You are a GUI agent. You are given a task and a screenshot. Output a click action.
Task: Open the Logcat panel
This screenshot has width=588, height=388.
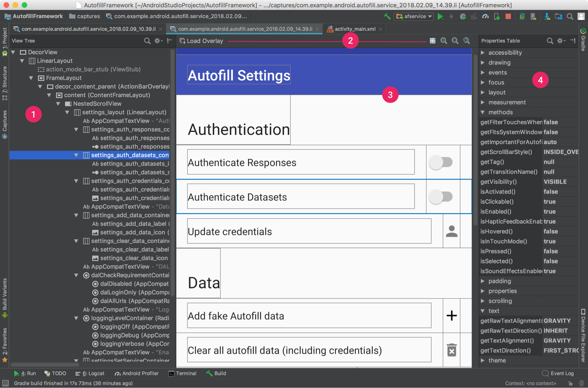pyautogui.click(x=90, y=373)
